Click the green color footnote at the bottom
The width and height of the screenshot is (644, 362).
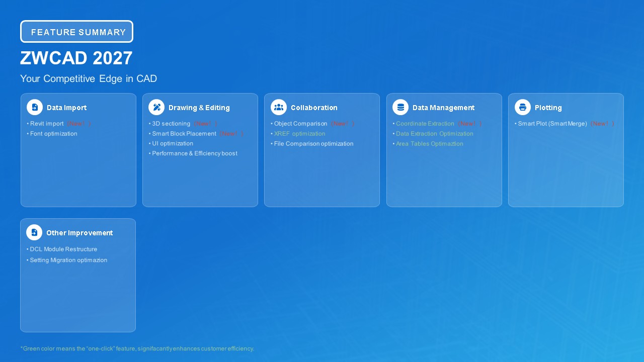point(137,348)
